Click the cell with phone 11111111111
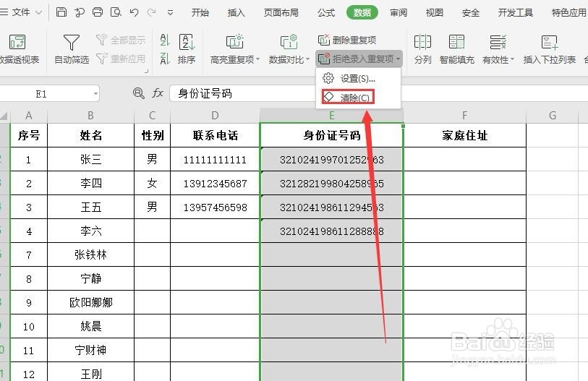588x381 pixels. pyautogui.click(x=215, y=159)
